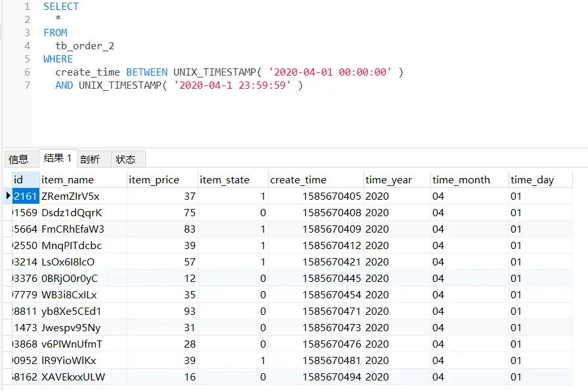Click line number 7 in the gutter
This screenshot has height=391, width=588.
coord(27,85)
